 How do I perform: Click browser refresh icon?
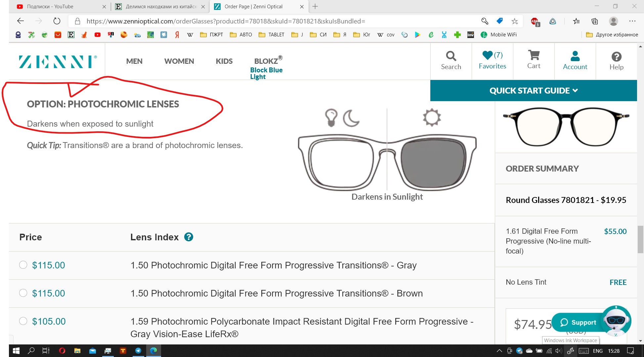point(57,21)
